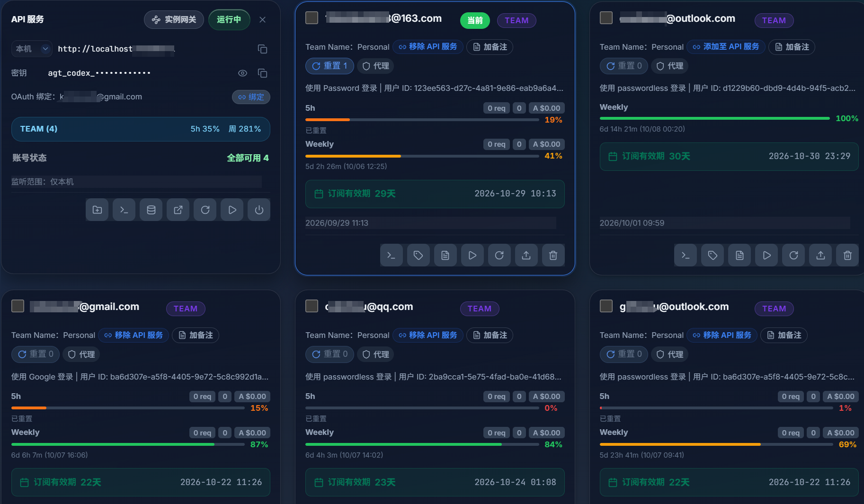Image resolution: width=864 pixels, height=504 pixels.
Task: Refresh the 163.com account card
Action: tap(499, 255)
